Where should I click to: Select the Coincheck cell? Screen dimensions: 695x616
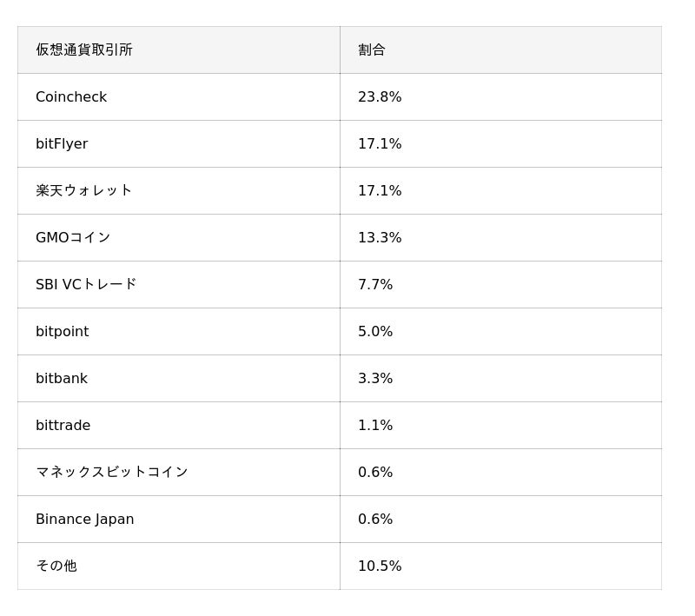point(71,97)
